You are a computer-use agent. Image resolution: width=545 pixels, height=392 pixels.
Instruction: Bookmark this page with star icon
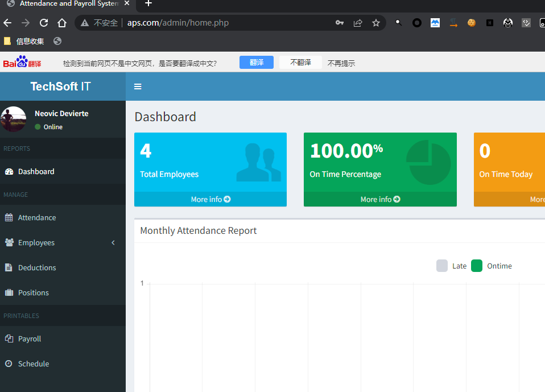375,23
